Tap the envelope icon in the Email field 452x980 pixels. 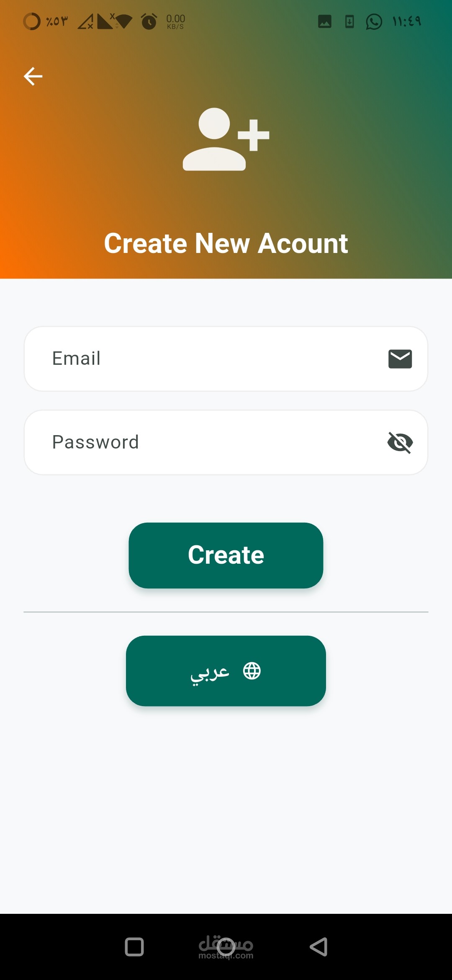(x=400, y=359)
